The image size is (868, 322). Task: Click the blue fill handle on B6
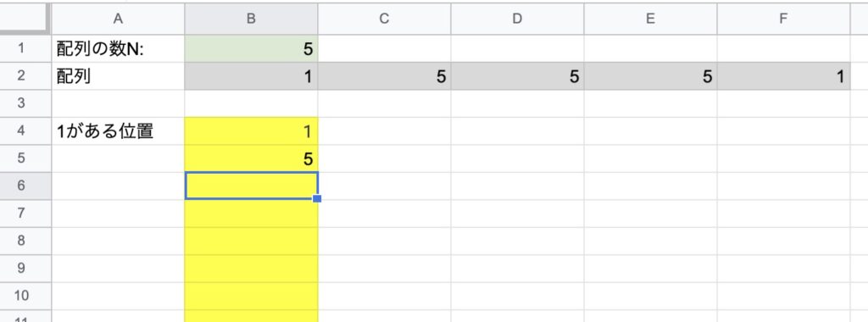pos(317,198)
